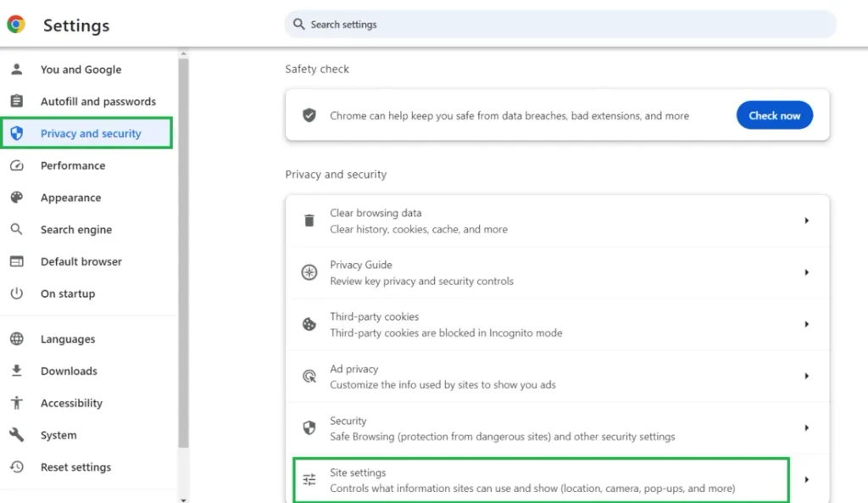The width and height of the screenshot is (868, 503).
Task: Click the Privacy and security section heading
Action: [336, 174]
